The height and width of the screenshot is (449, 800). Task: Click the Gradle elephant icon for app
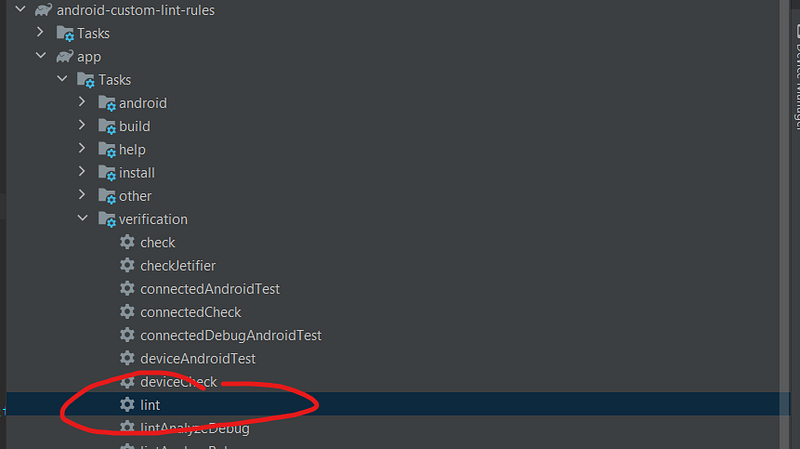pyautogui.click(x=65, y=56)
